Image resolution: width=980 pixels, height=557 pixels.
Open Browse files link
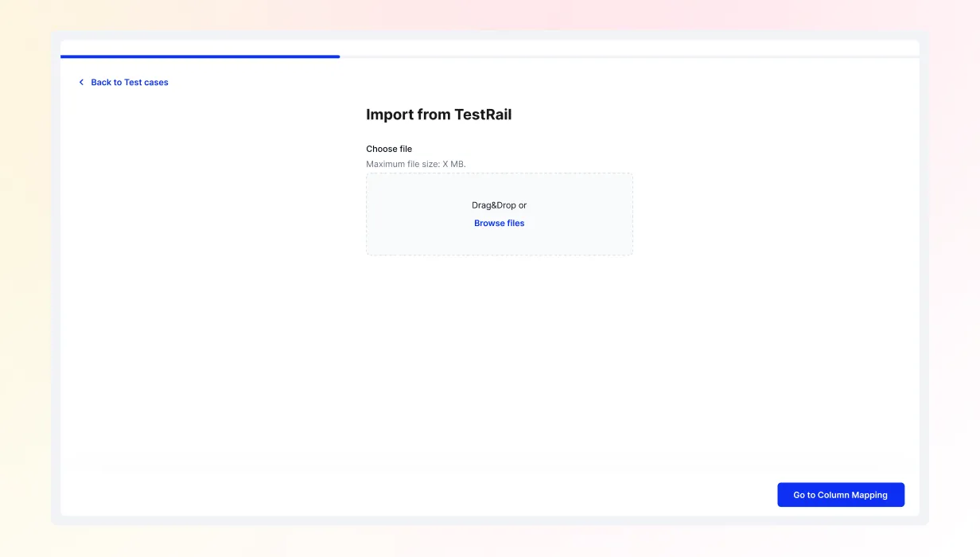(500, 223)
